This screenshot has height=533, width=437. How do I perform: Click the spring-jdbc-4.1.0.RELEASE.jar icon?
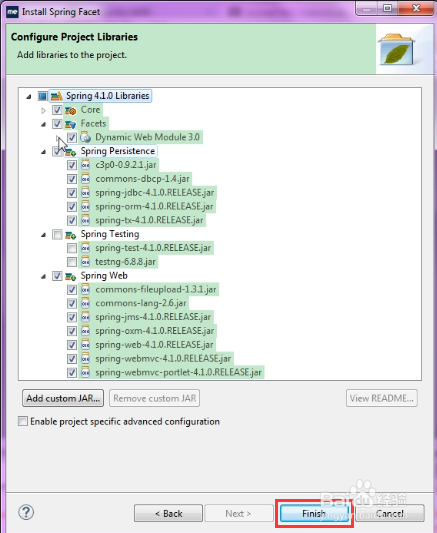click(x=85, y=193)
